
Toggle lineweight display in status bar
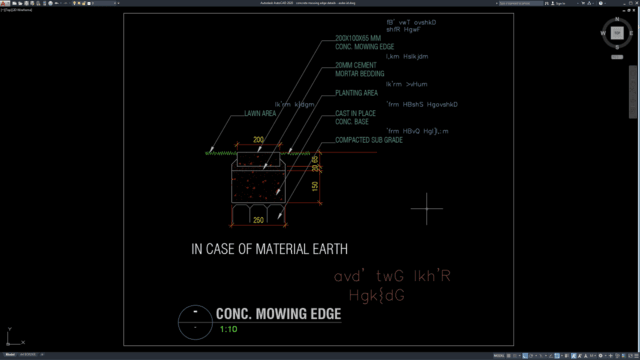[x=567, y=356]
